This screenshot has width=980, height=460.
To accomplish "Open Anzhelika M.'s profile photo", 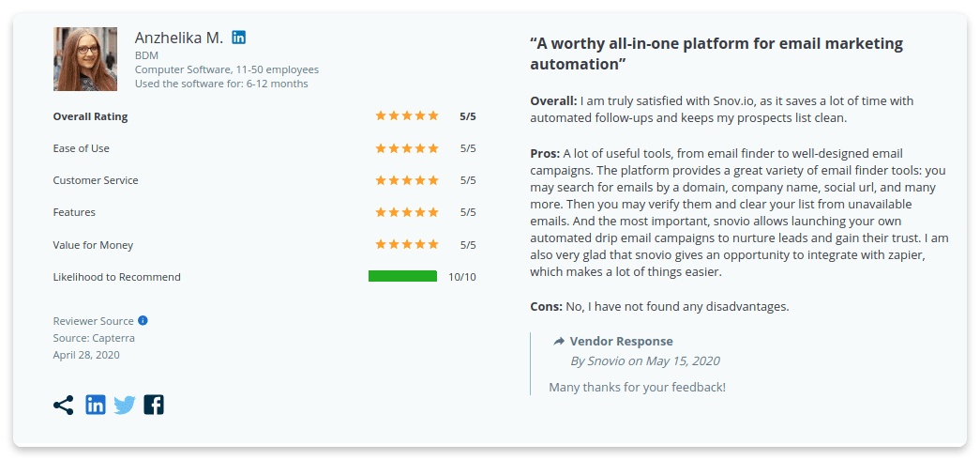I will tap(86, 59).
